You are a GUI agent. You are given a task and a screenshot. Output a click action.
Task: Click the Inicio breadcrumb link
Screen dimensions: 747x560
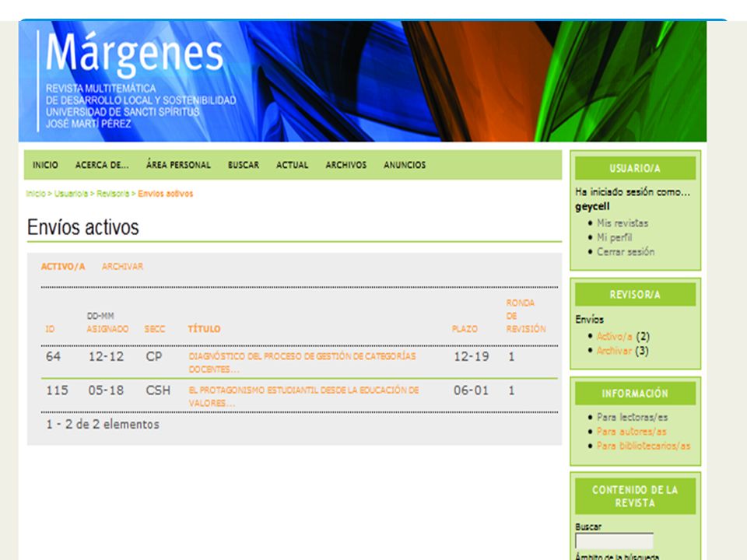36,194
